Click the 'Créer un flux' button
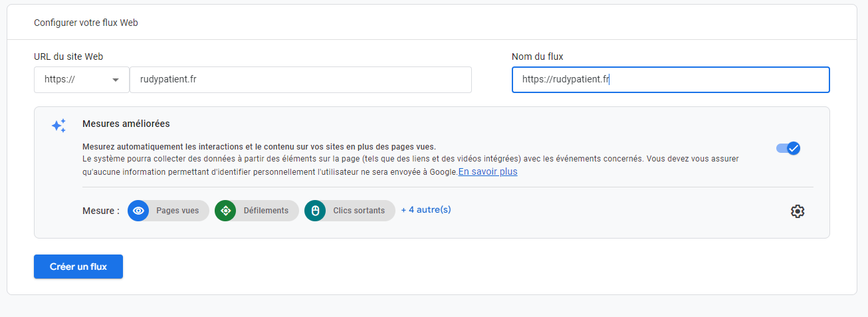The height and width of the screenshot is (317, 868). (x=78, y=266)
